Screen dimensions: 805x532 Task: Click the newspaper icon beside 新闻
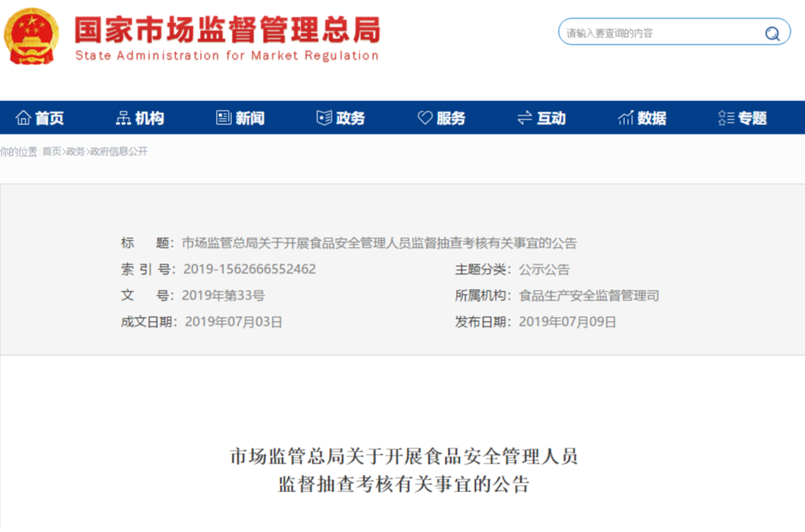[224, 118]
